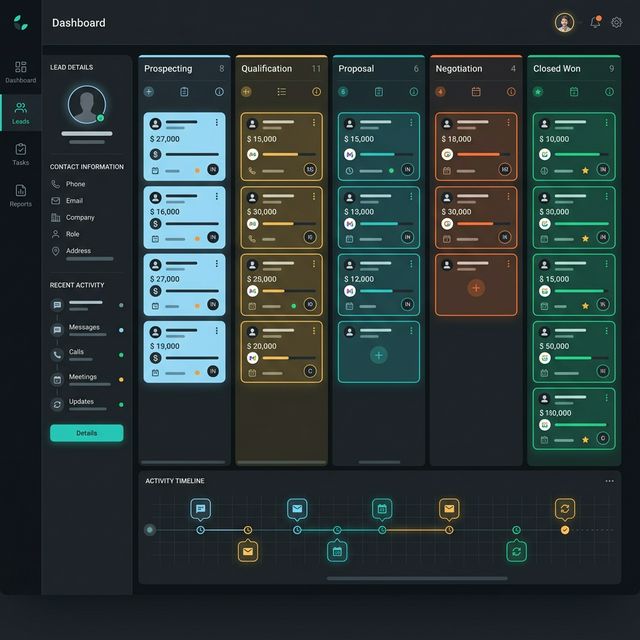This screenshot has height=640, width=640.
Task: Open the Proposal column clipboard icon
Action: coord(379,92)
